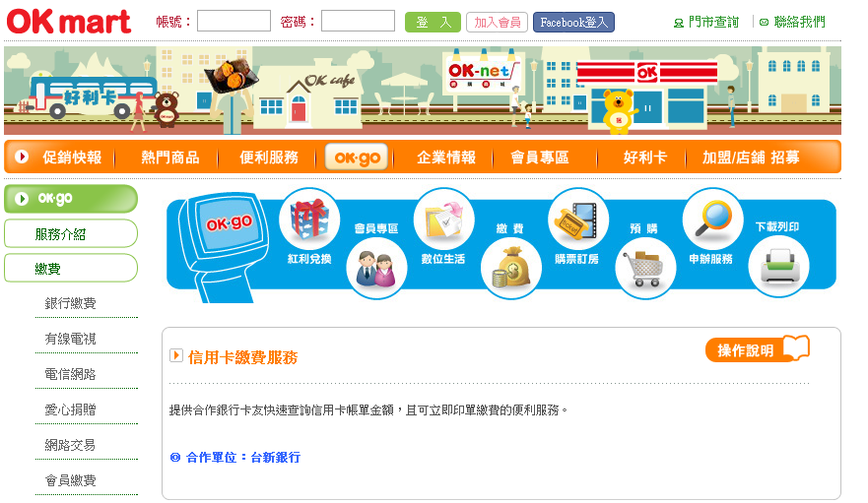The width and height of the screenshot is (868, 503).
Task: Open the 購票訂房 ticket icon
Action: click(x=578, y=219)
